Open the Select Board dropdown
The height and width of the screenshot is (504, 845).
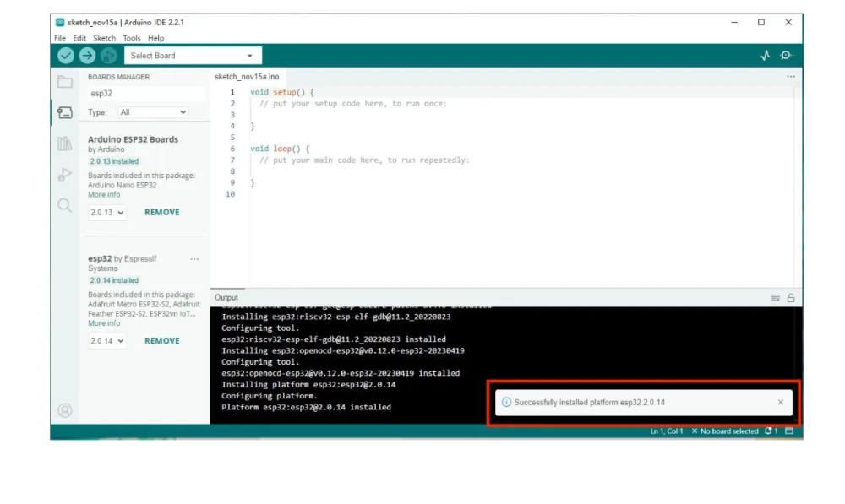(193, 56)
